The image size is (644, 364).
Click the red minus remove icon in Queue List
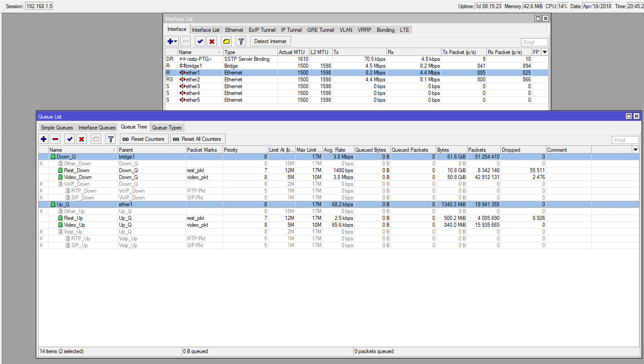(55, 139)
